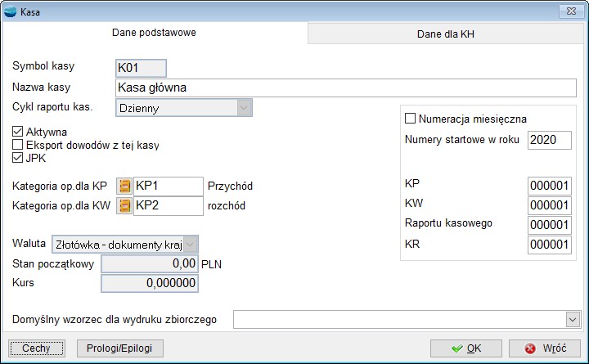
Task: Click the Symbol kasy field K01
Action: 141,68
